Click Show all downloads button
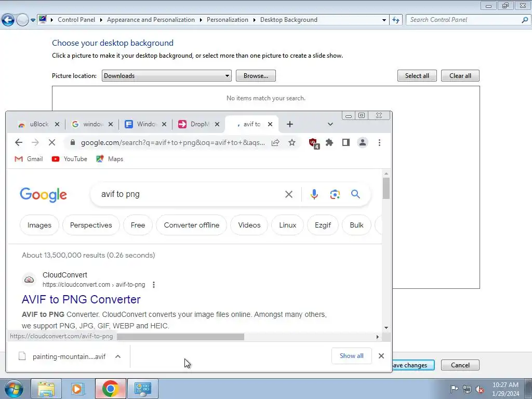This screenshot has height=399, width=532. point(352,356)
